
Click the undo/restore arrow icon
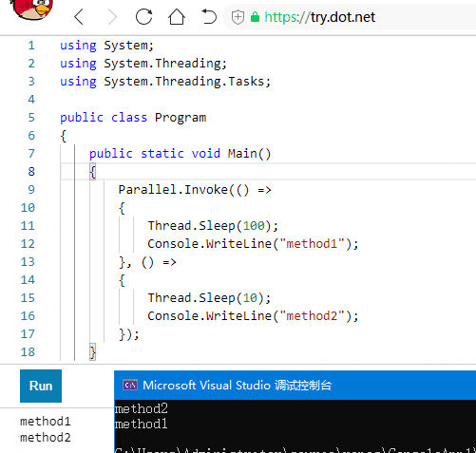[209, 17]
